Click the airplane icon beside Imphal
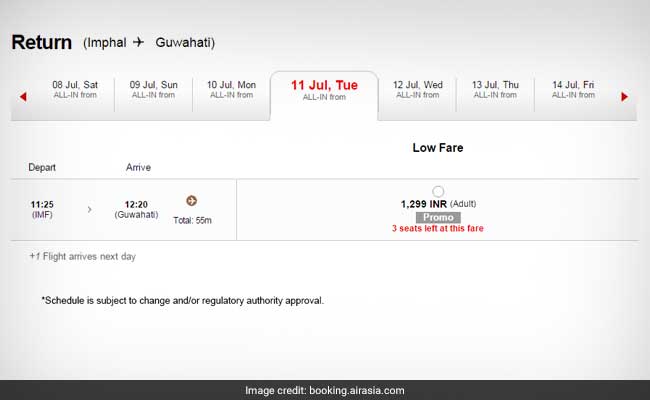 138,42
